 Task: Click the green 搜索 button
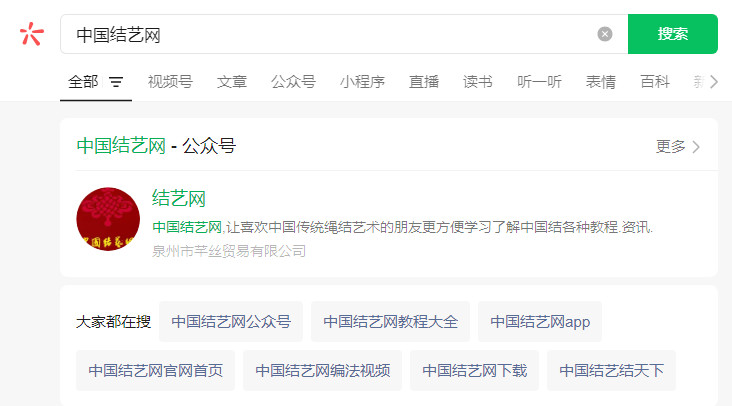(673, 34)
